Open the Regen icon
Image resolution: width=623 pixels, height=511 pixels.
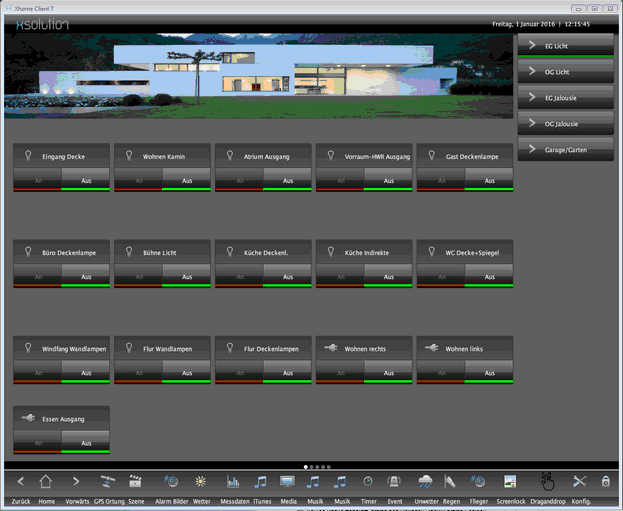[x=449, y=482]
